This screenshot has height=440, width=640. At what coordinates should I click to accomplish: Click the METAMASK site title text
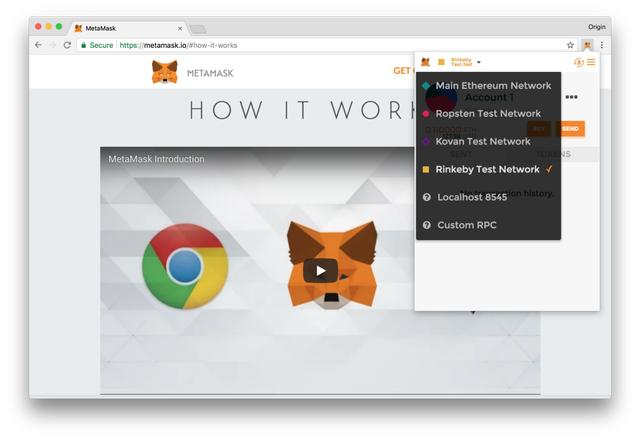coord(210,73)
